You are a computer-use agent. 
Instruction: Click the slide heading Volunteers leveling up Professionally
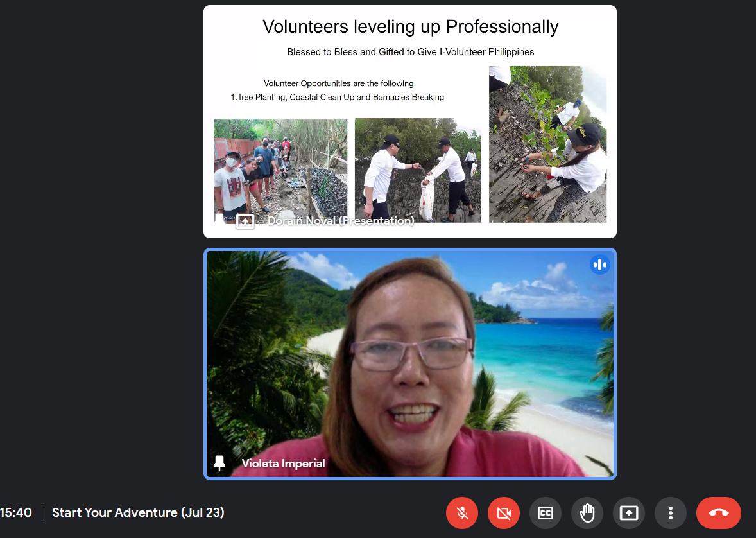pos(410,27)
